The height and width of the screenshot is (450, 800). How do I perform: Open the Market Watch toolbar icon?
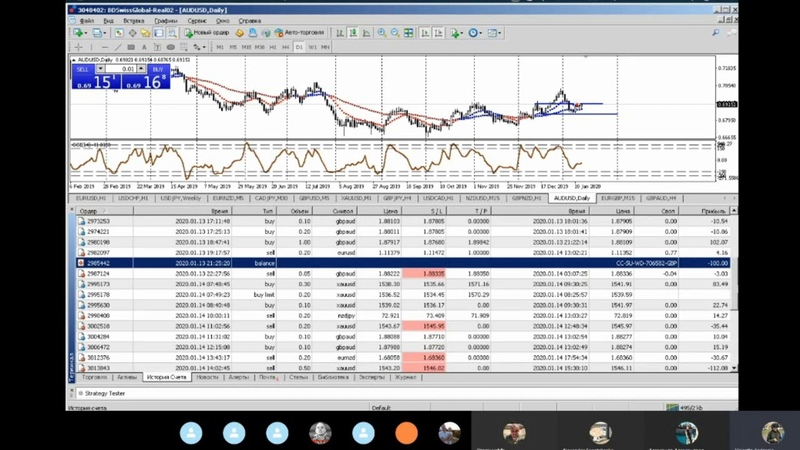point(118,33)
